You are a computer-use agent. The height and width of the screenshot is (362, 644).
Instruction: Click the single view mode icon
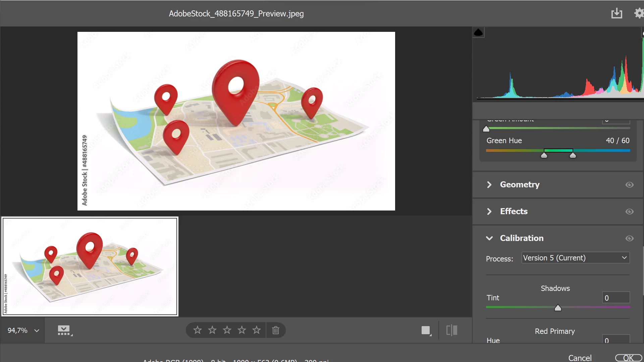point(426,330)
